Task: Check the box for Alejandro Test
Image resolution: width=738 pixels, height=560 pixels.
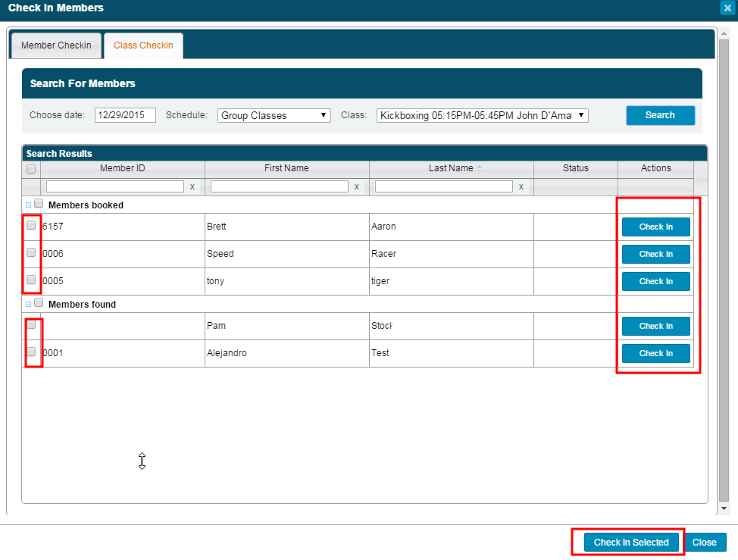Action: point(31,352)
